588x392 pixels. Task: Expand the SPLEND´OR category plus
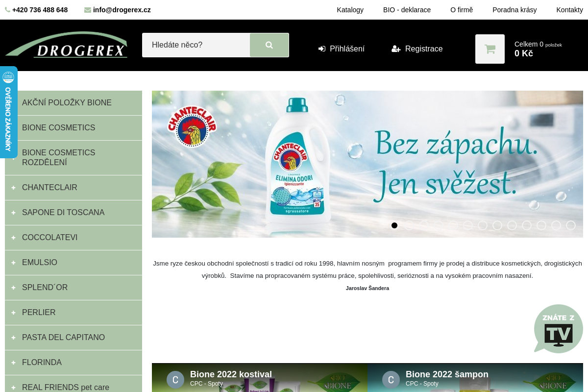click(13, 288)
